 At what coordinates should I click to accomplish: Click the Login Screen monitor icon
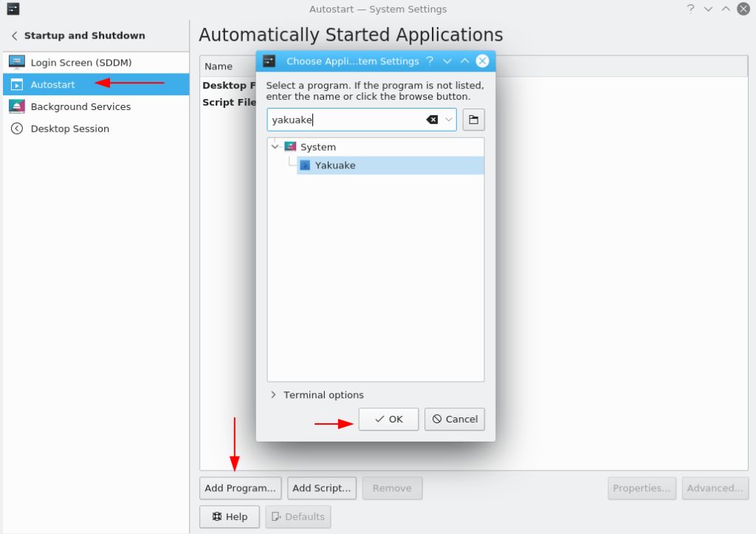(x=17, y=62)
